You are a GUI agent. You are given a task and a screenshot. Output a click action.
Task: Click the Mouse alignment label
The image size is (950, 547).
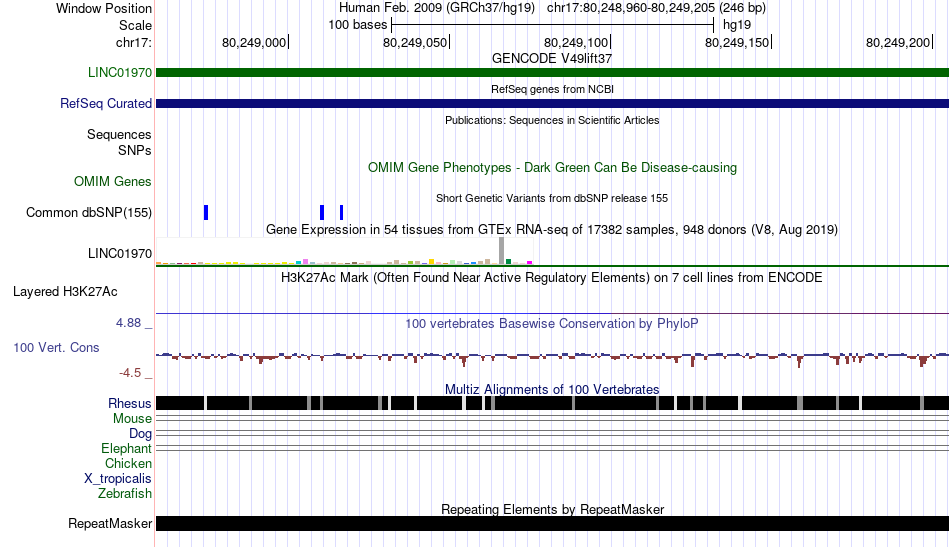tap(132, 419)
